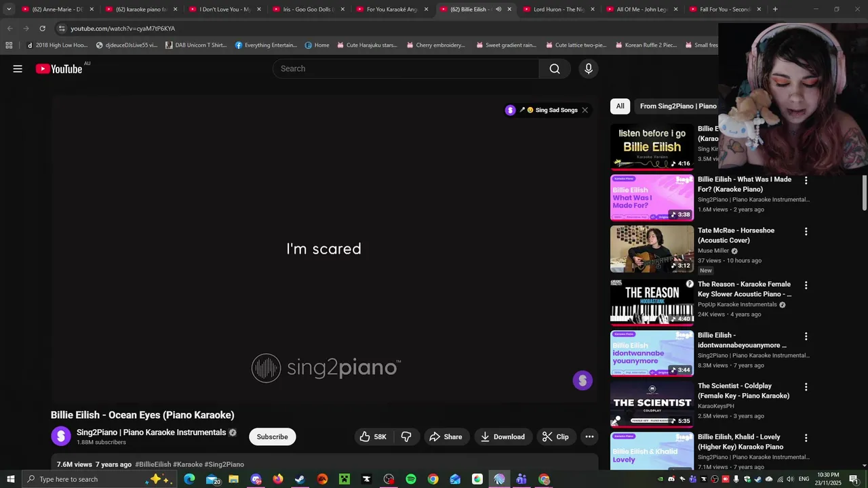Mute the Billie Eilish tab via speaker icon
Image resolution: width=868 pixels, height=488 pixels.
point(498,9)
